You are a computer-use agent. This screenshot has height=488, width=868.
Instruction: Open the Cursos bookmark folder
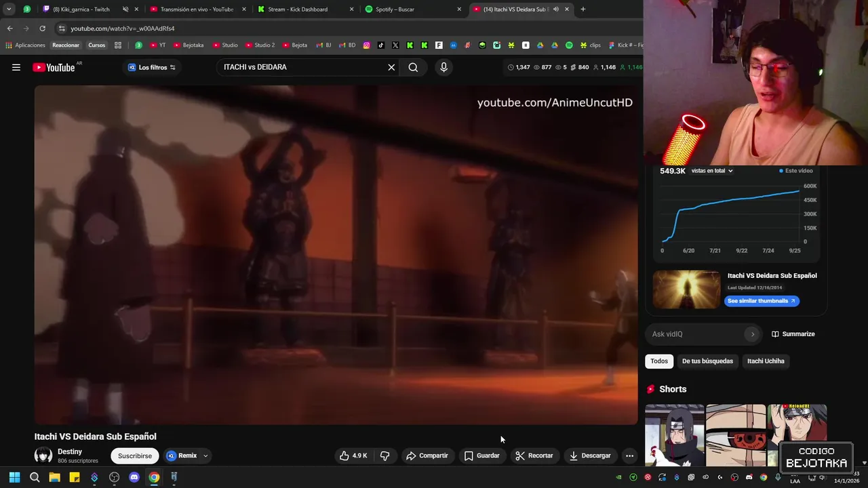[97, 45]
